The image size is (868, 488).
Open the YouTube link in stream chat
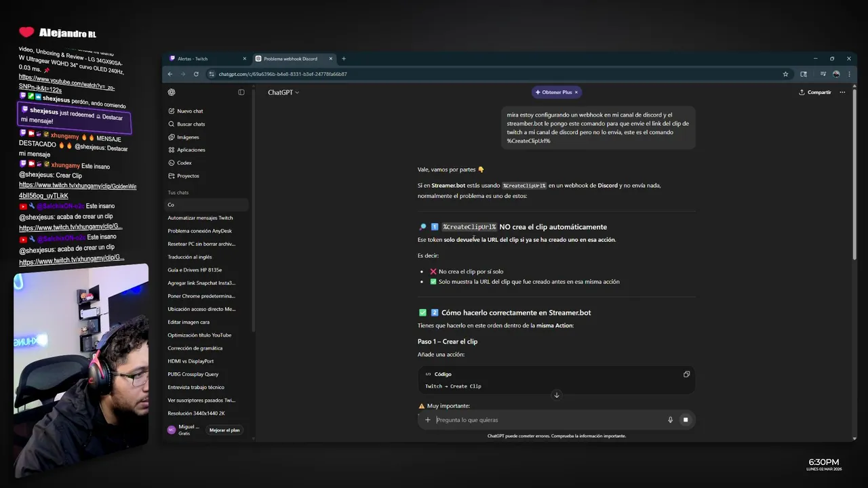click(x=66, y=83)
